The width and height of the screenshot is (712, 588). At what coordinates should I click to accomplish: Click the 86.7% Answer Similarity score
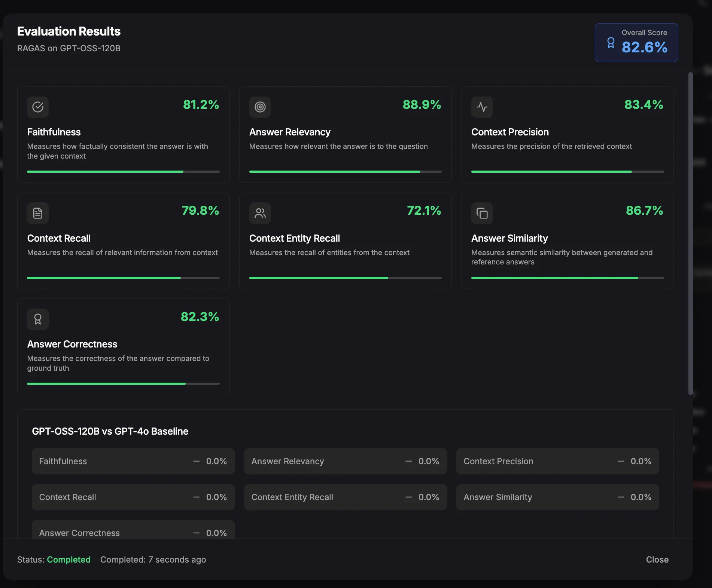pos(644,211)
